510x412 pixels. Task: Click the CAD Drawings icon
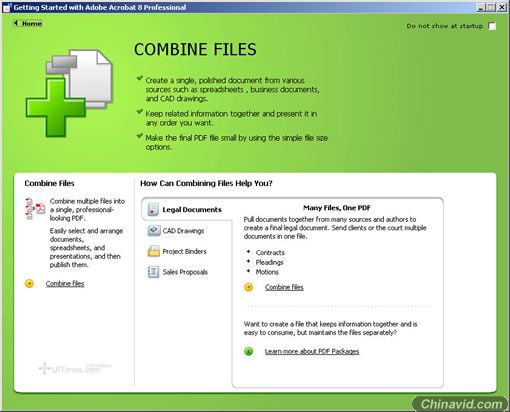click(154, 230)
